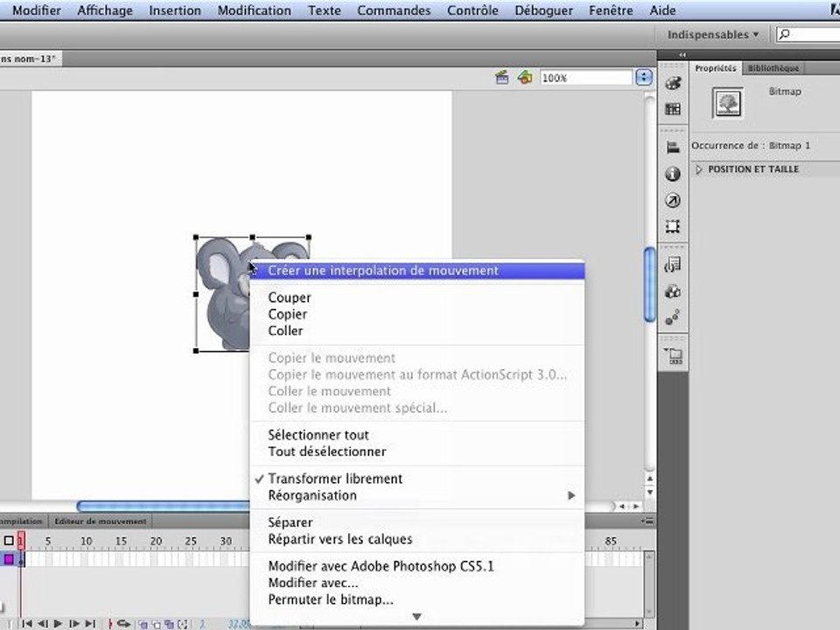Choose Copier in the context menu

[417, 314]
